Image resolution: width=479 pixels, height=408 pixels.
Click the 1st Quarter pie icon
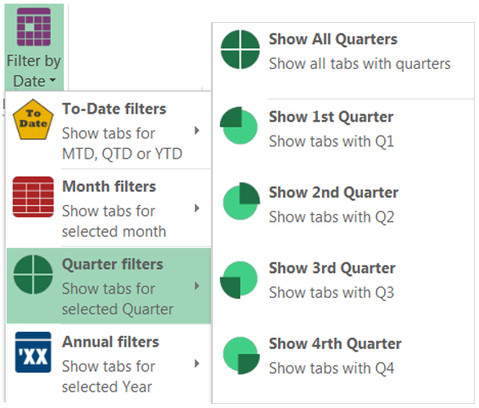pos(239,125)
